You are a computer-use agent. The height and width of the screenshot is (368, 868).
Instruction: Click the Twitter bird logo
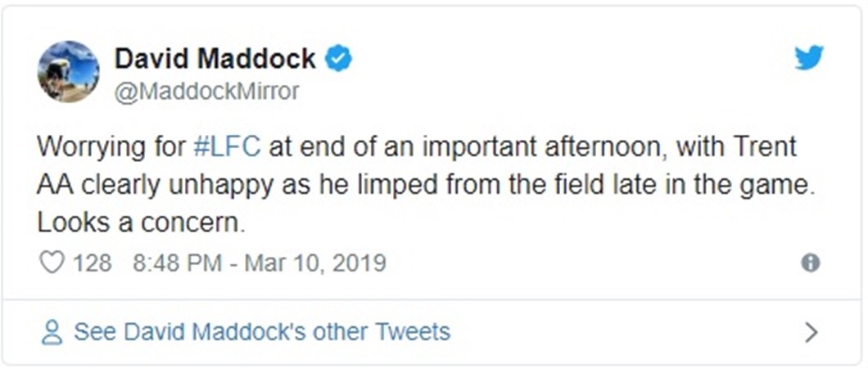(x=807, y=59)
